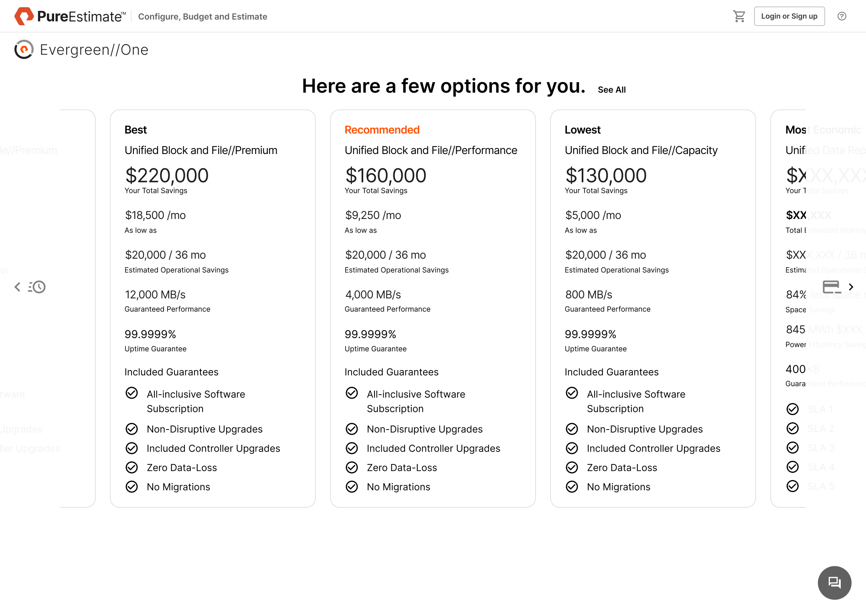The height and width of the screenshot is (616, 866).
Task: Go to previous options with left chevron
Action: (17, 287)
